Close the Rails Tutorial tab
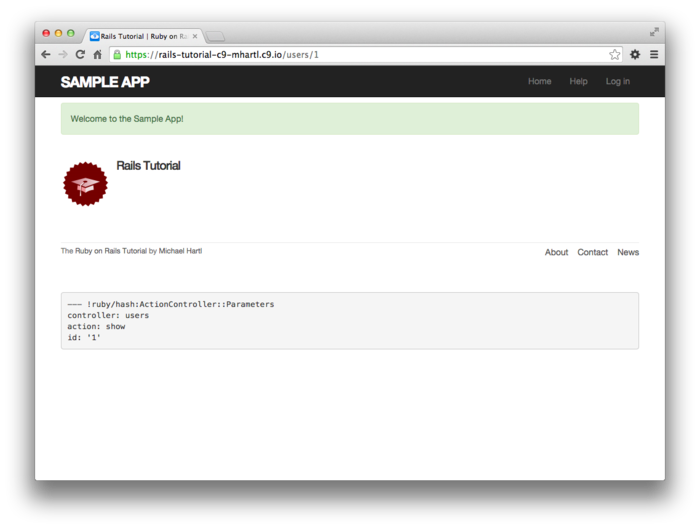Image resolution: width=700 pixels, height=529 pixels. pos(195,36)
